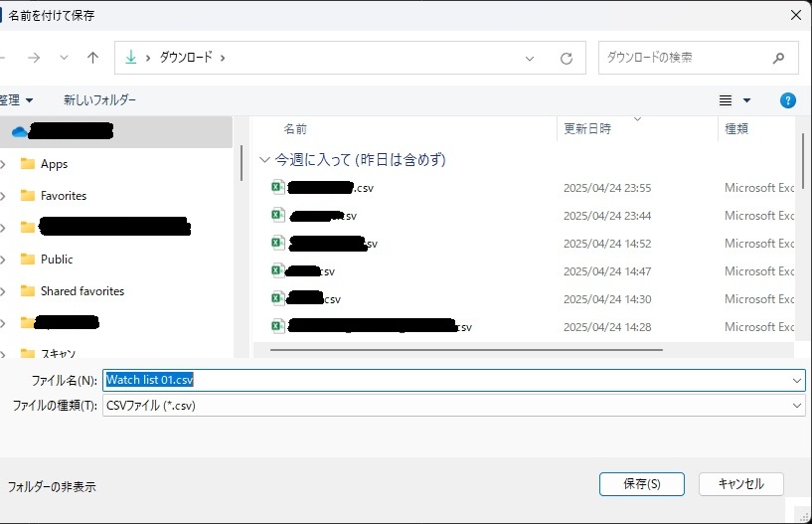Select the Favorites folder in sidebar

pos(64,196)
